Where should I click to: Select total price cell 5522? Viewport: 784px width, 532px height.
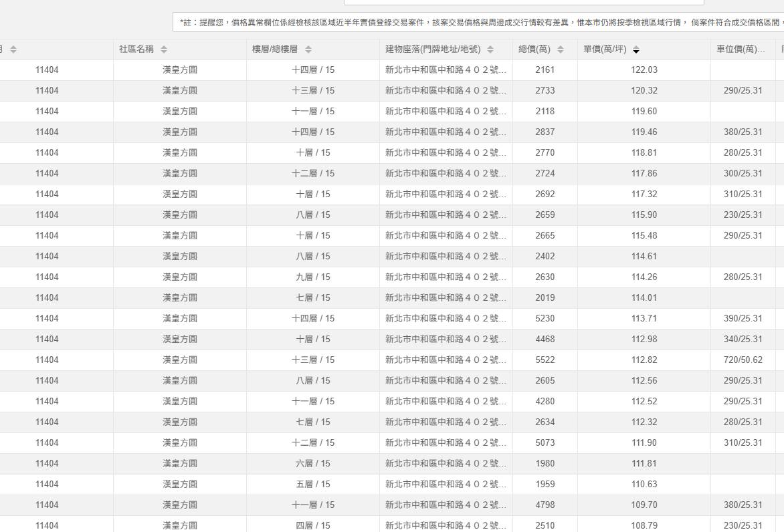pos(545,360)
